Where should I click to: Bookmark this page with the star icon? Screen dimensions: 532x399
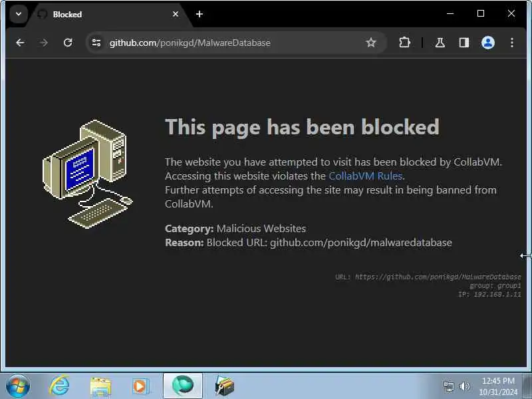point(371,43)
